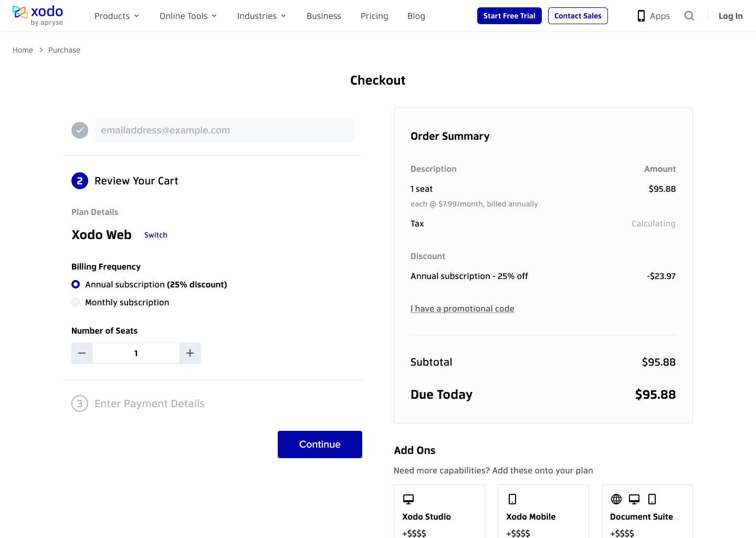756x538 pixels.
Task: Expand the Products dropdown menu
Action: pos(117,16)
